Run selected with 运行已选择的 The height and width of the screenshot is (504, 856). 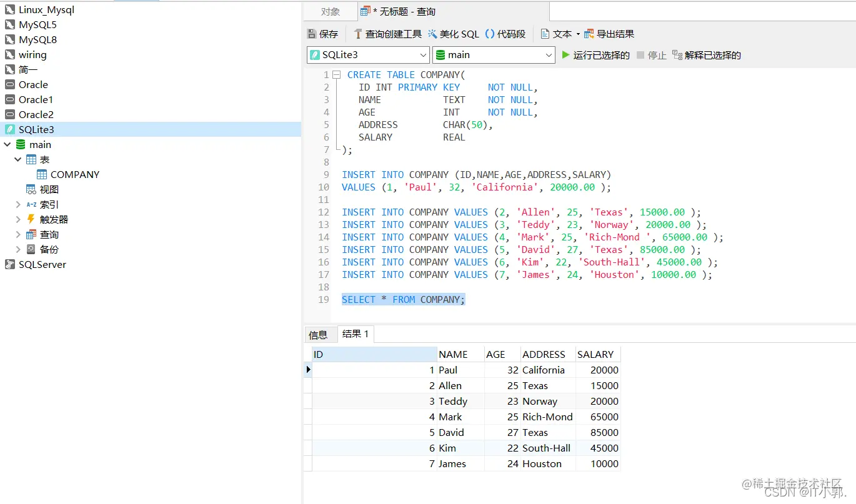point(595,56)
